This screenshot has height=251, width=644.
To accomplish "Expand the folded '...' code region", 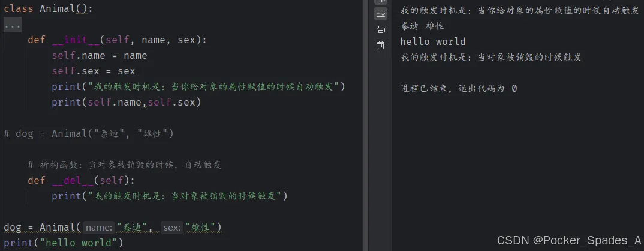I will tap(13, 25).
